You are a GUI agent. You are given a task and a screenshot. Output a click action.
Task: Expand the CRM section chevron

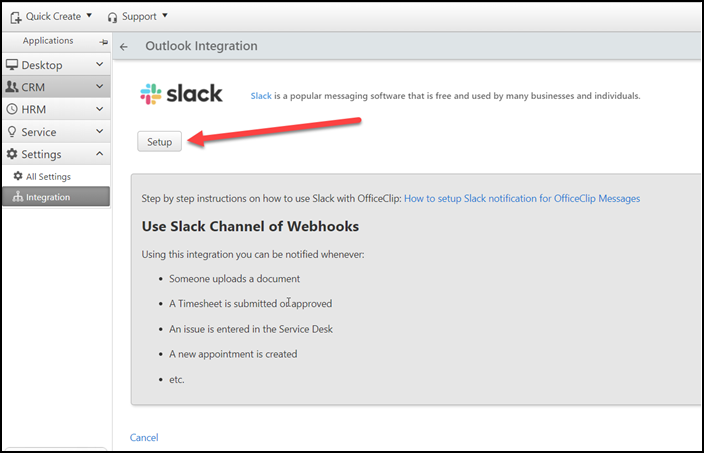(100, 86)
